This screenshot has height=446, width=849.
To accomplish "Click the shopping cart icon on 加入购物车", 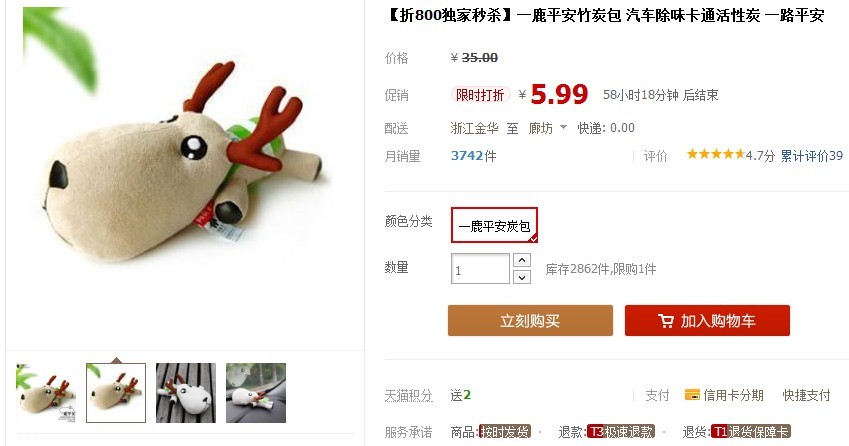I will 666,321.
